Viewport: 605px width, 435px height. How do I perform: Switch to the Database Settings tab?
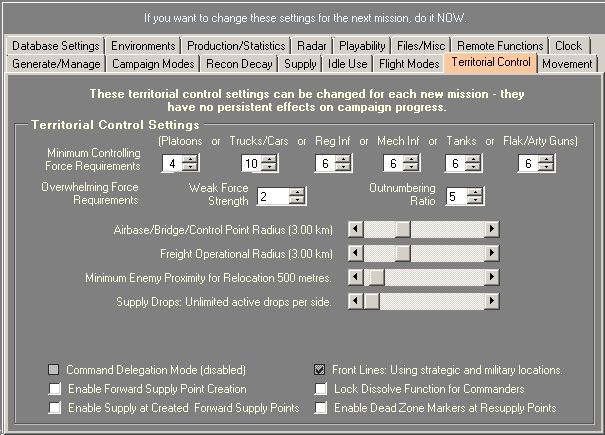tap(56, 46)
